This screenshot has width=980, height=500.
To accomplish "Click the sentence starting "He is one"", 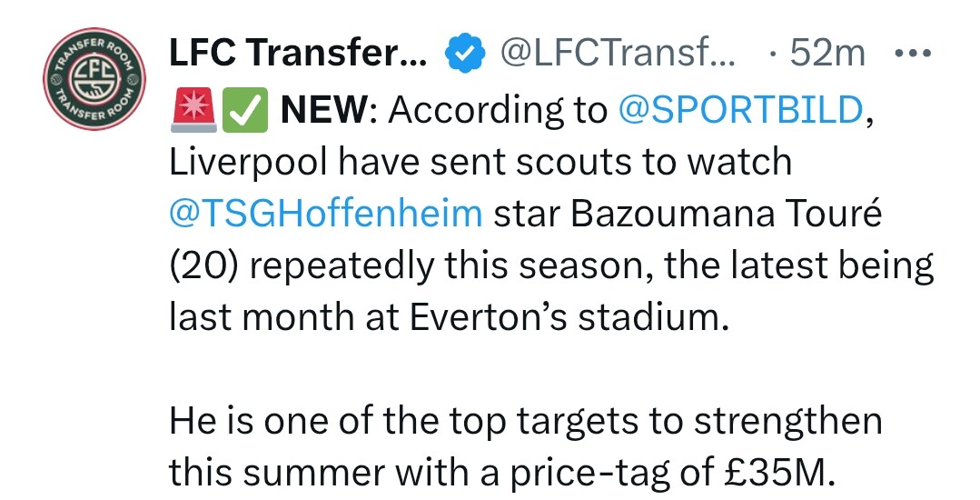I will 525,421.
